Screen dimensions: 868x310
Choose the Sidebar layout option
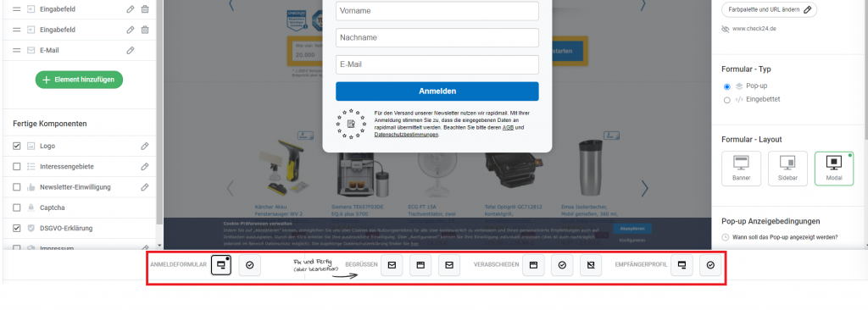[x=787, y=169]
